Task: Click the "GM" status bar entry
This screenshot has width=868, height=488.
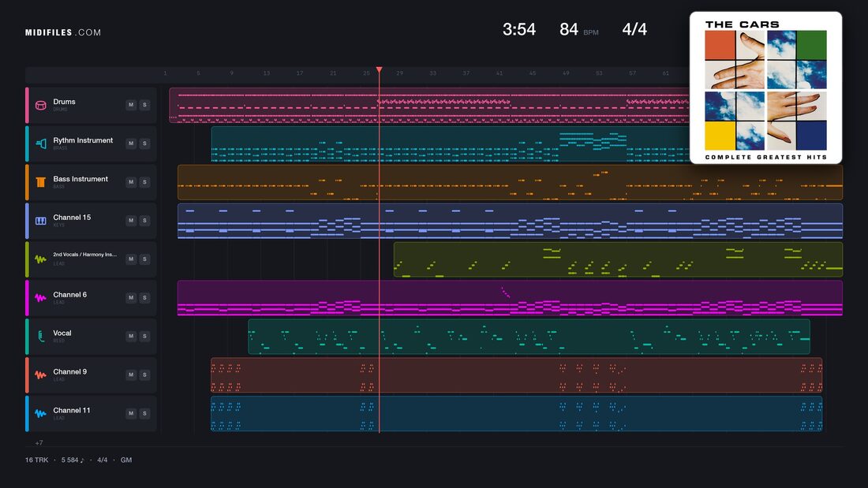Action: (126, 460)
